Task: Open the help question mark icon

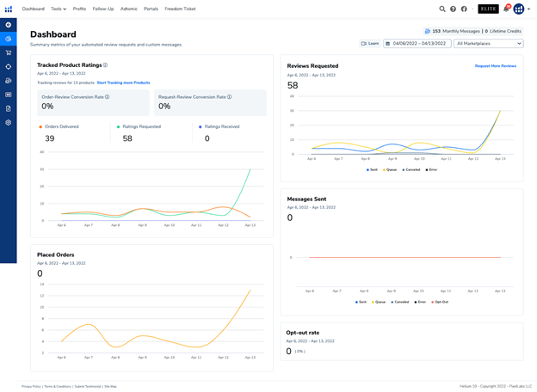Action: (454, 9)
